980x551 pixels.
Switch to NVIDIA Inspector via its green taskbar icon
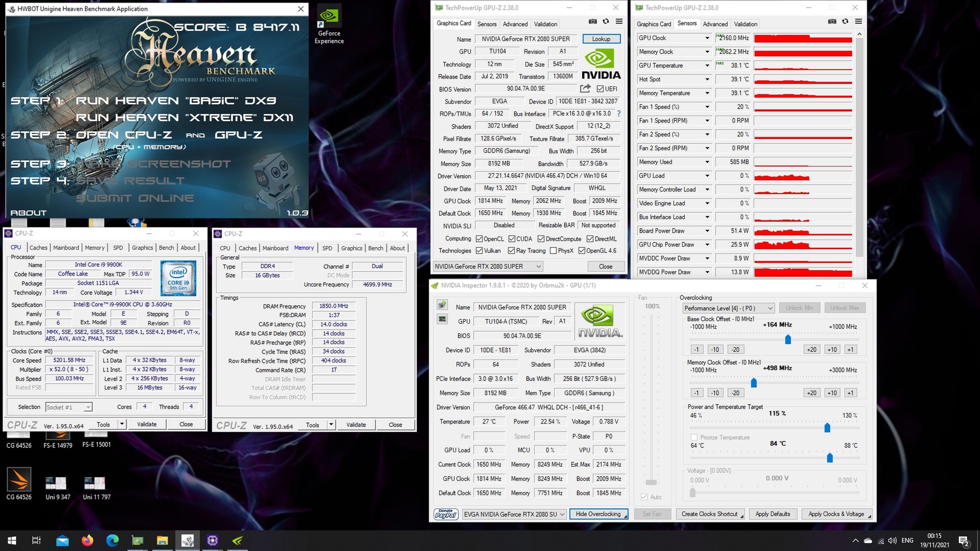237,540
